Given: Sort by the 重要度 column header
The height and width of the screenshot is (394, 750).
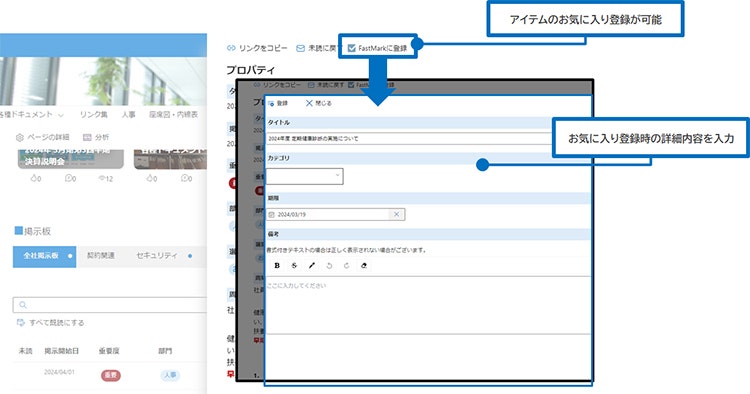Looking at the screenshot, I should (x=109, y=351).
